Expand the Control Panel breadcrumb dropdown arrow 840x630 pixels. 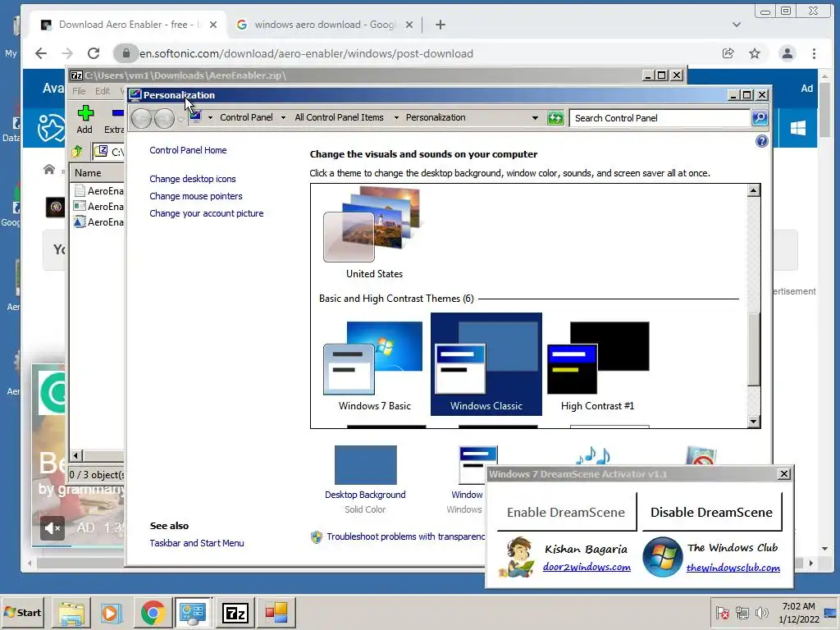[x=283, y=118]
